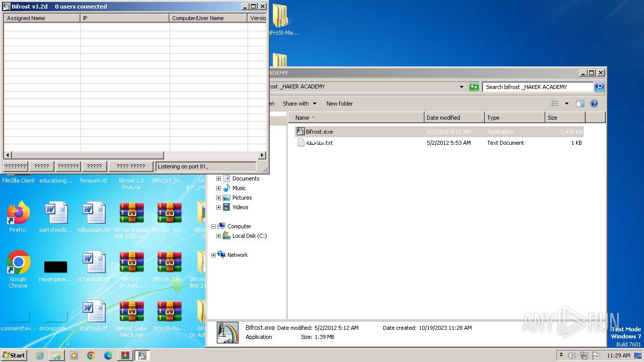The image size is (644, 362).
Task: Open Microsoft Edge from the taskbar
Action: [x=108, y=355]
